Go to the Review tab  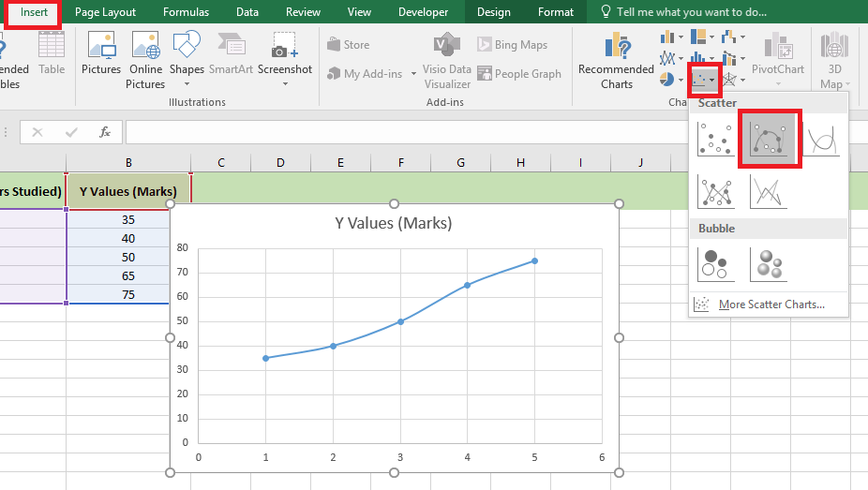point(303,11)
